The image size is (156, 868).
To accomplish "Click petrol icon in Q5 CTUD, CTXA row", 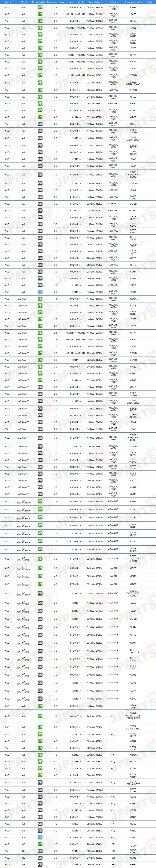I will (x=40, y=844).
